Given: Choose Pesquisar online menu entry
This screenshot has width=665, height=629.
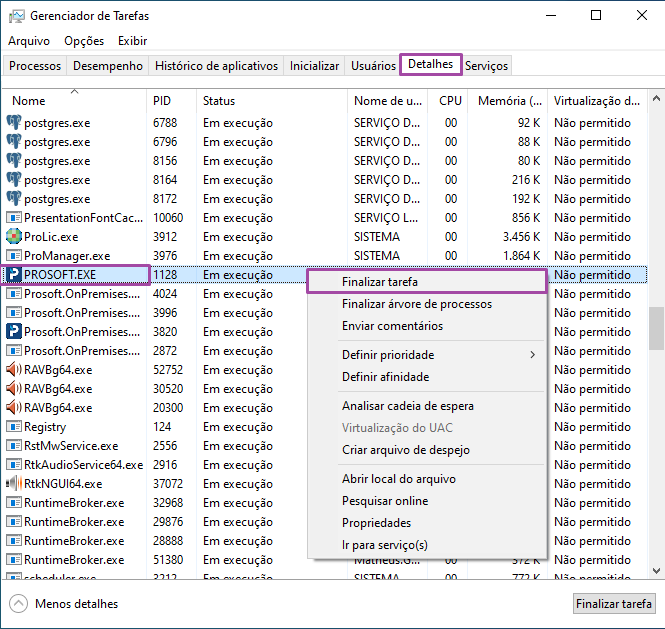Looking at the screenshot, I should click(427, 501).
